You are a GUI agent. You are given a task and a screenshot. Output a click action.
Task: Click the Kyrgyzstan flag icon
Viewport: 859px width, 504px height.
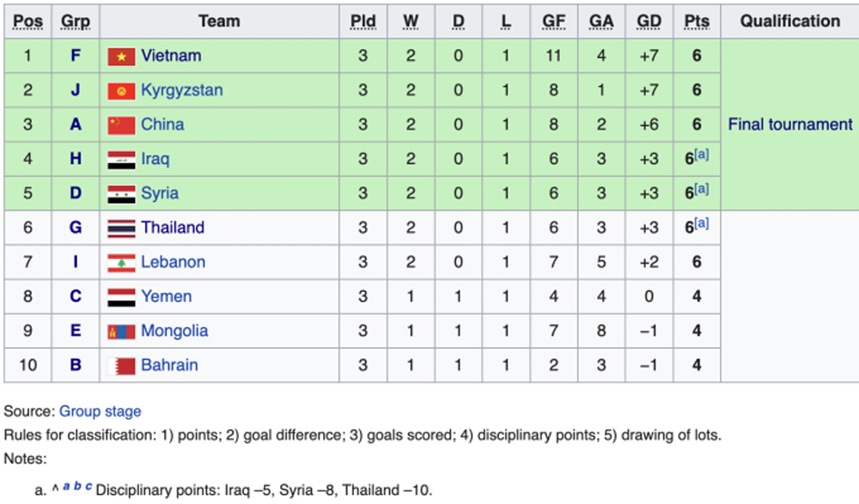tap(121, 91)
